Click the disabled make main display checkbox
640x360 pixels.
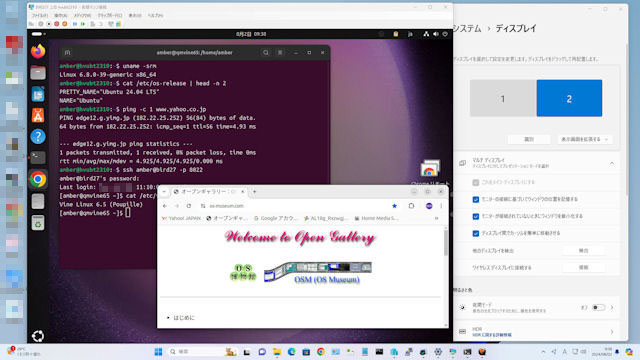(x=476, y=182)
